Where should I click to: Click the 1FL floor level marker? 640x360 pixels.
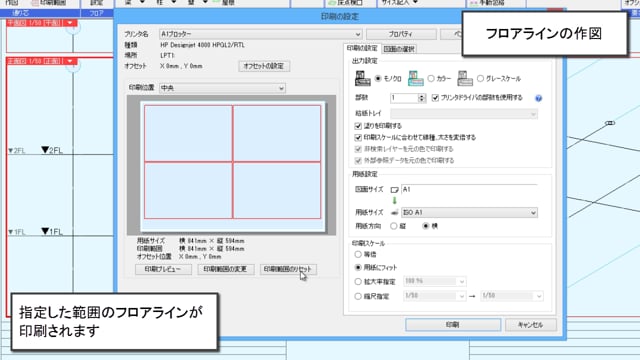point(51,231)
